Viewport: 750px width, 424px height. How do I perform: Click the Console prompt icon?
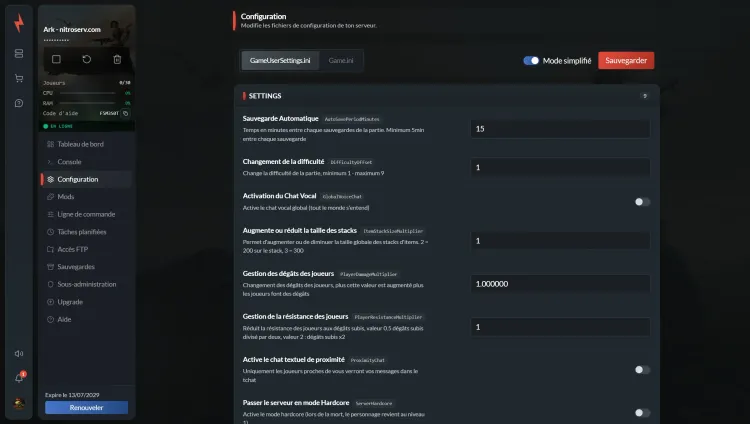[x=50, y=162]
